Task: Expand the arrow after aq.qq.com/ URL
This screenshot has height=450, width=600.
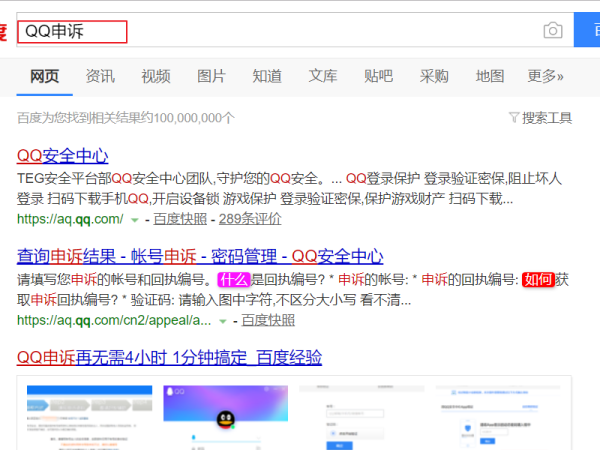Action: tap(134, 220)
